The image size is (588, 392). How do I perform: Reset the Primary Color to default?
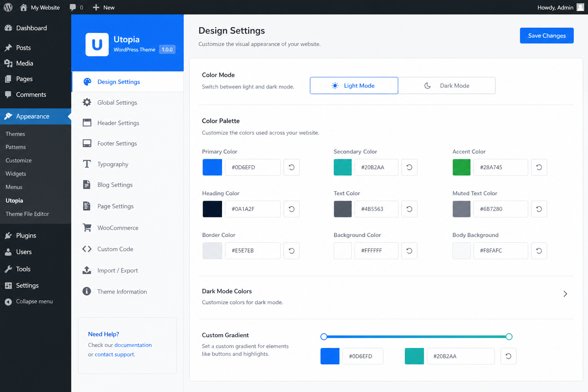[x=291, y=167]
